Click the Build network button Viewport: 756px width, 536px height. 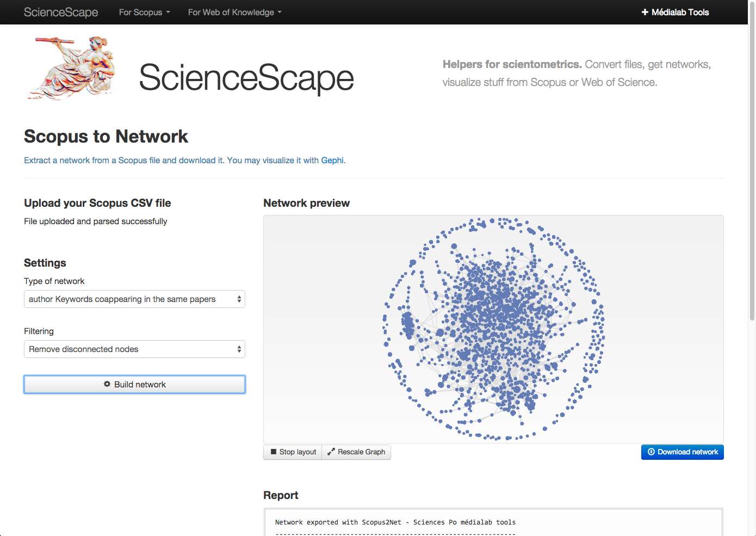click(x=134, y=384)
